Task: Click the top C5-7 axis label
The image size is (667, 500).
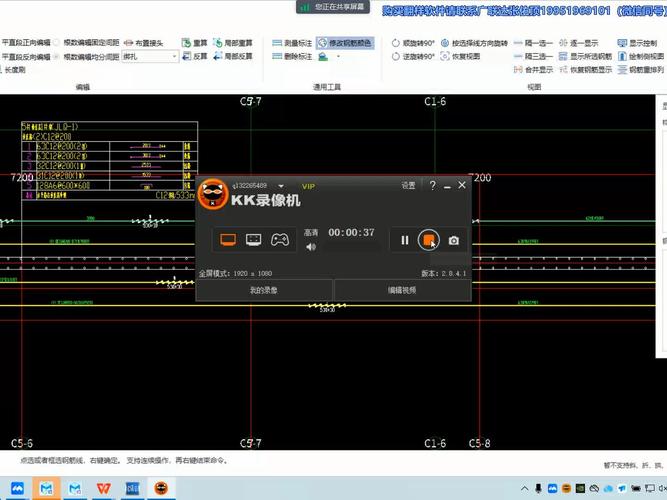Action: tap(251, 101)
